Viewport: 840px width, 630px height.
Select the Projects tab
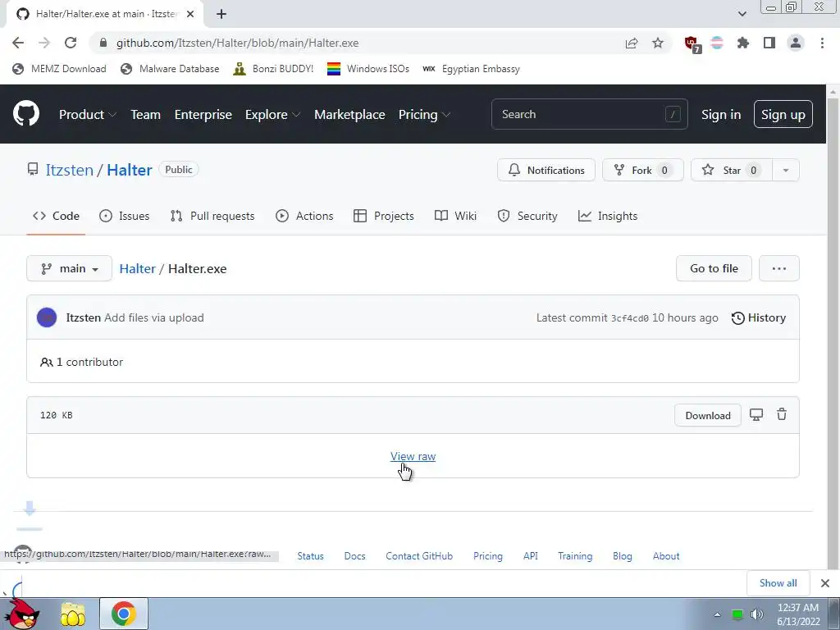[384, 216]
